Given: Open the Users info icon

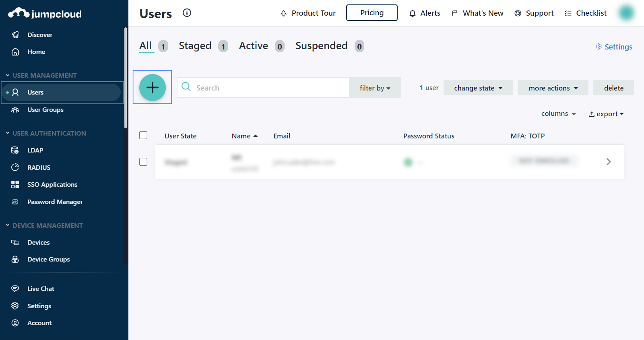Looking at the screenshot, I should (187, 13).
